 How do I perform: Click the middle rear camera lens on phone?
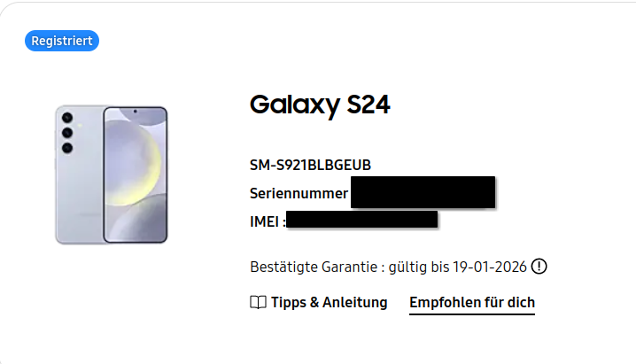tap(67, 133)
